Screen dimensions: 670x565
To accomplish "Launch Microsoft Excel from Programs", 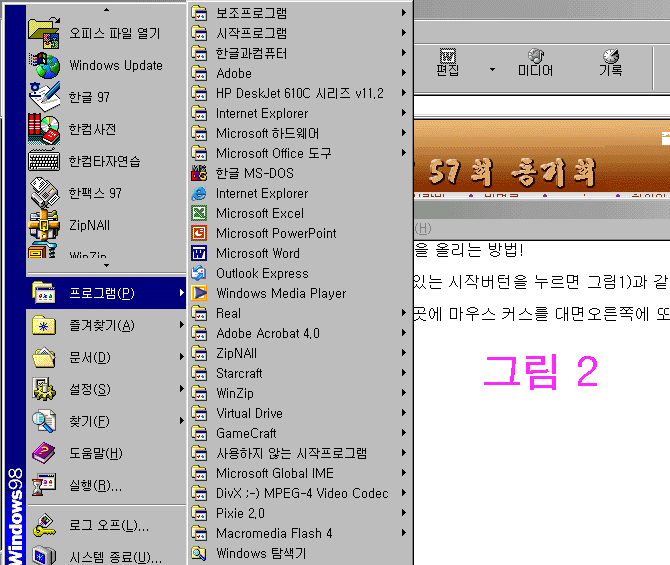I will point(301,213).
